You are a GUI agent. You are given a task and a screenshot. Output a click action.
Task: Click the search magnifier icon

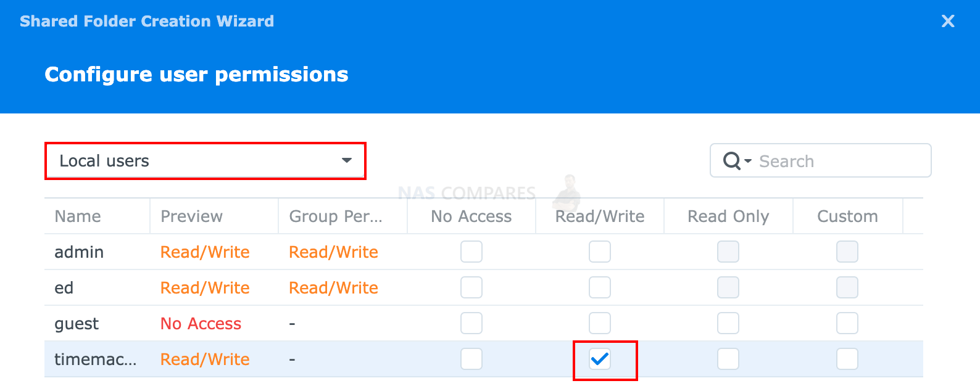pos(732,160)
